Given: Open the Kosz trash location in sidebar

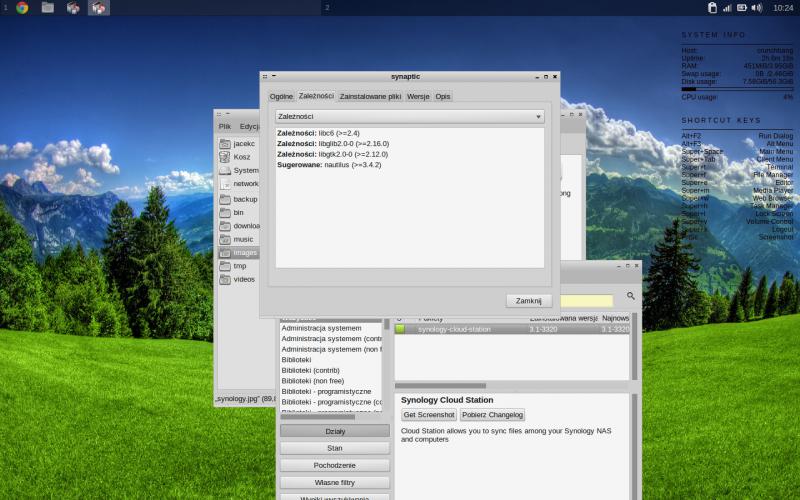Looking at the screenshot, I should pyautogui.click(x=245, y=157).
